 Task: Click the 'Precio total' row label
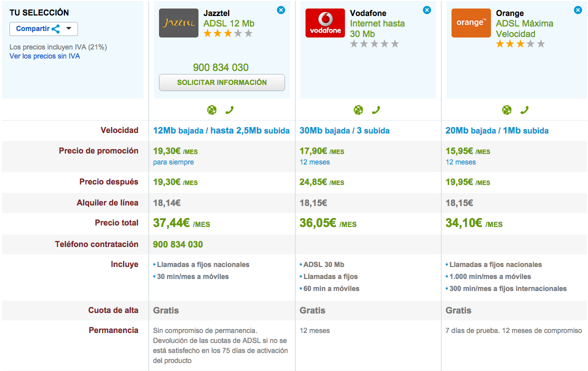(116, 223)
